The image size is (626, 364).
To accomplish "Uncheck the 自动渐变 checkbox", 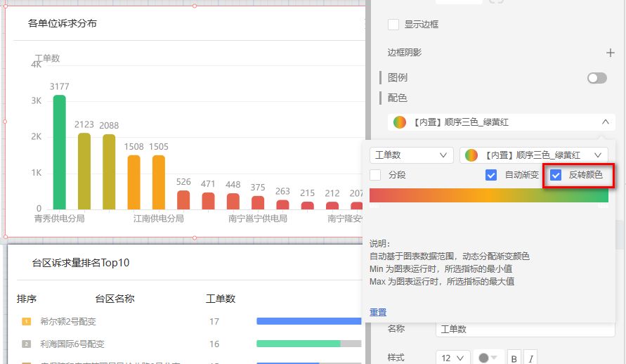I will click(491, 175).
